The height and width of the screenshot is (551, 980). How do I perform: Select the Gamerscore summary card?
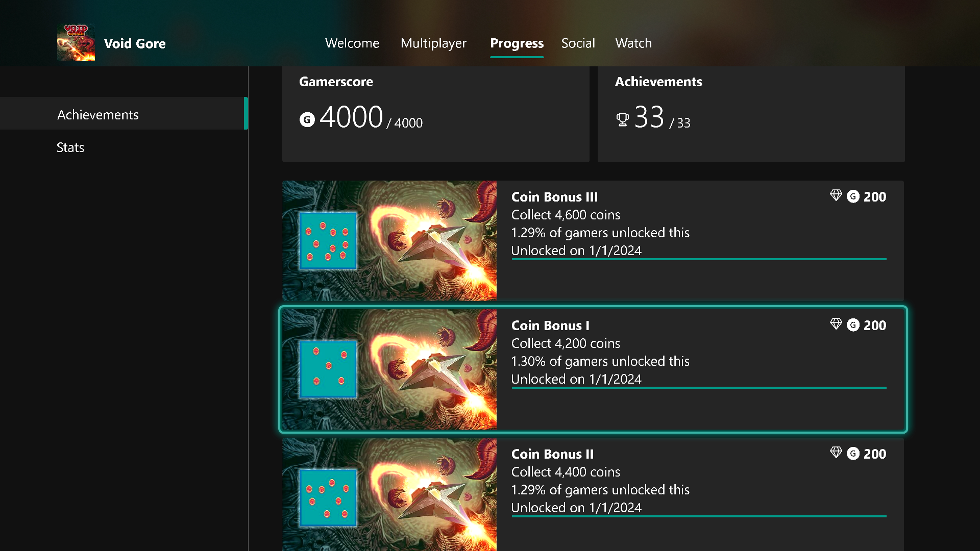click(x=435, y=114)
